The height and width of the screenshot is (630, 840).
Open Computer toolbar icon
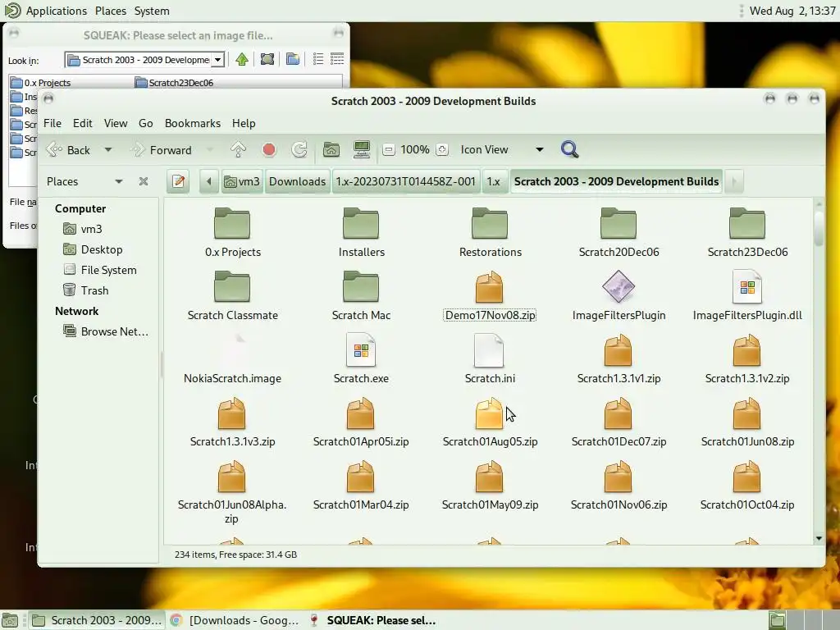click(362, 149)
